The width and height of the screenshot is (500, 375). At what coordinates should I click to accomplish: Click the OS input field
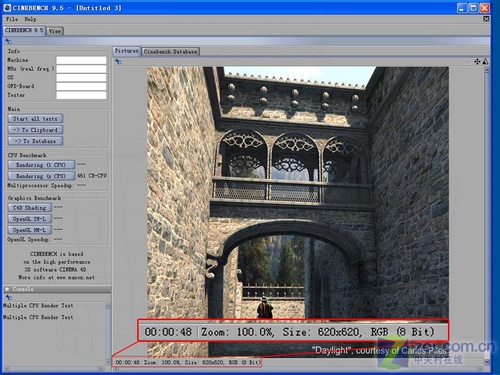tap(81, 78)
